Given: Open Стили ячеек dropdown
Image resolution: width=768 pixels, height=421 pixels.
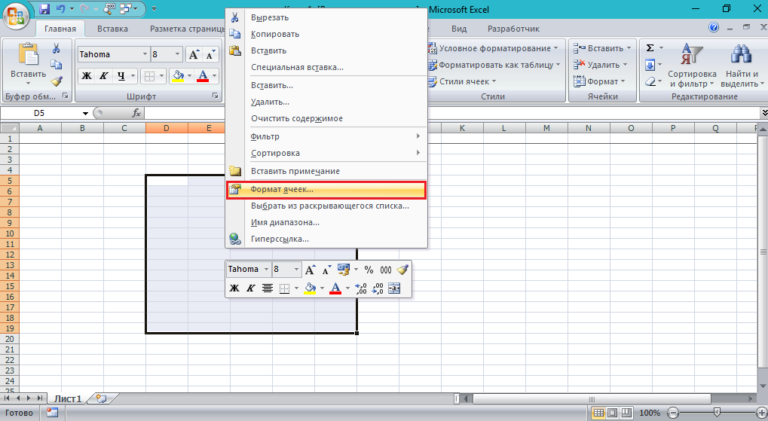Looking at the screenshot, I should point(462,81).
